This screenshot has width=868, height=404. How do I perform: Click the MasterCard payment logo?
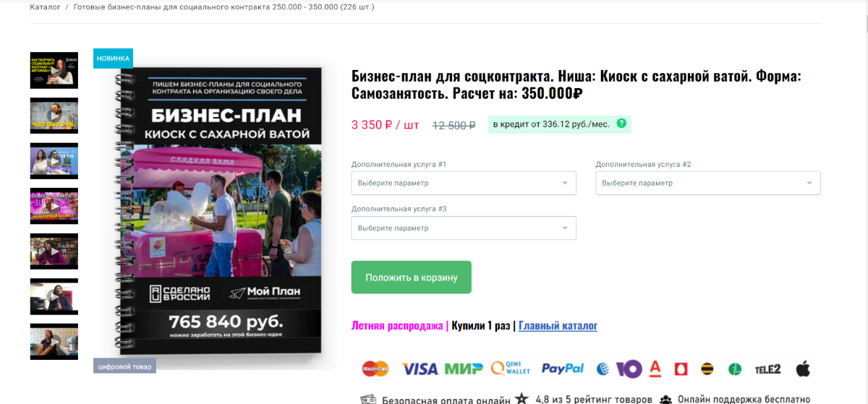(x=375, y=369)
